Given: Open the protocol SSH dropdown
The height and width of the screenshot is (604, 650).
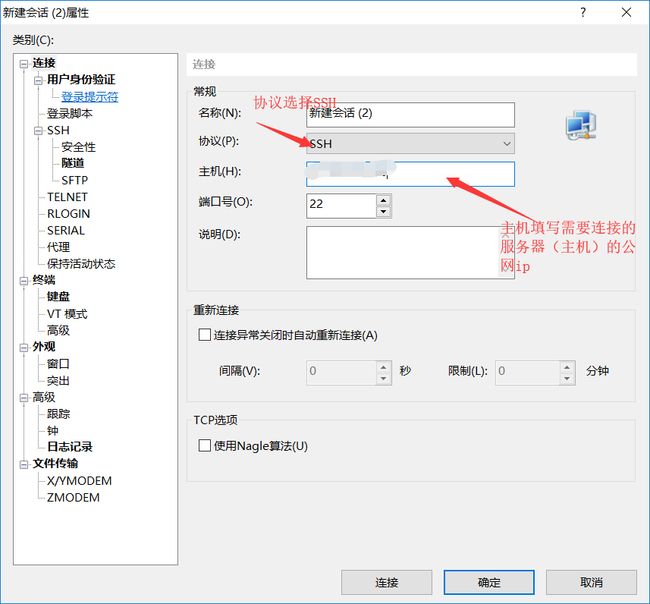Looking at the screenshot, I should click(x=410, y=143).
